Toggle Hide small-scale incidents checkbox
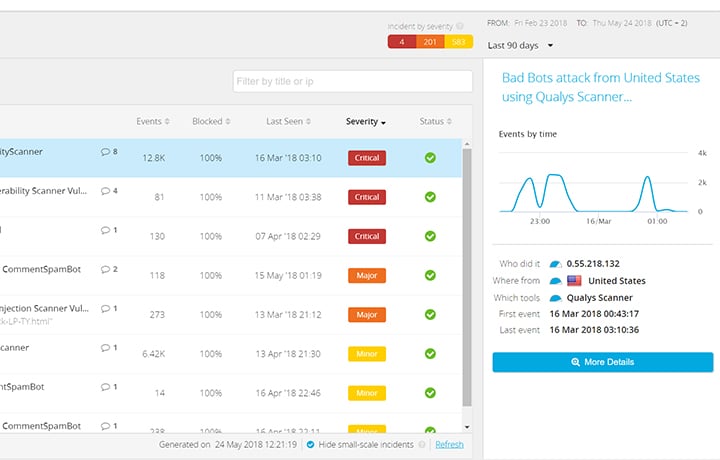720x460 pixels. click(x=310, y=444)
